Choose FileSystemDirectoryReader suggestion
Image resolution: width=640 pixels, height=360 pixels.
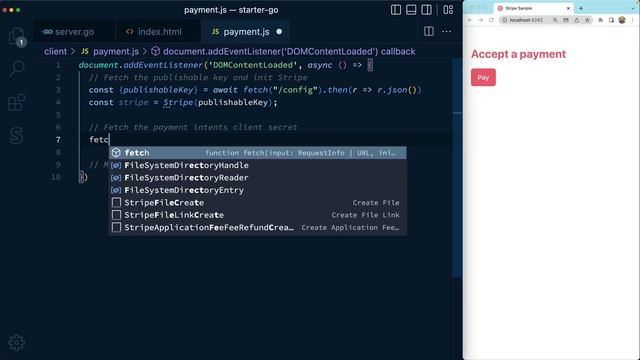(x=258, y=178)
